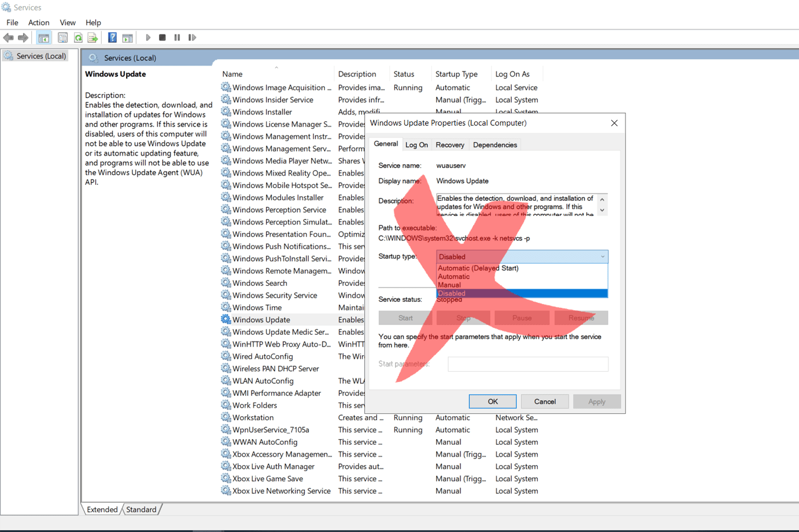Click the Back arrow in the toolbar

pos(9,38)
